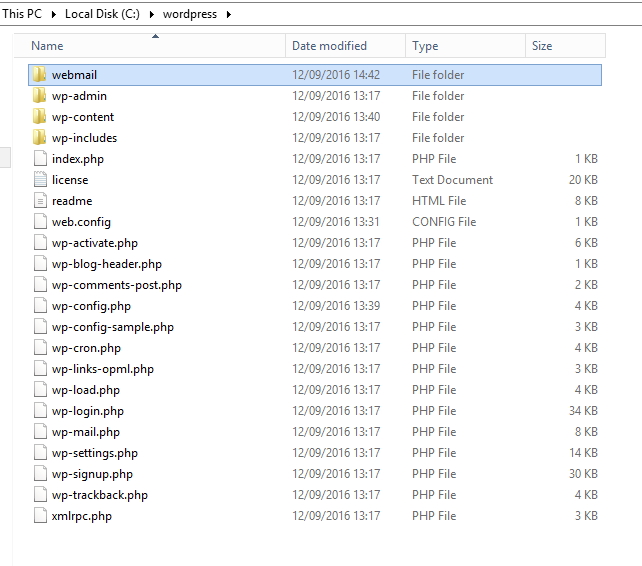Select the wp-blog-header.php file name

(x=106, y=264)
